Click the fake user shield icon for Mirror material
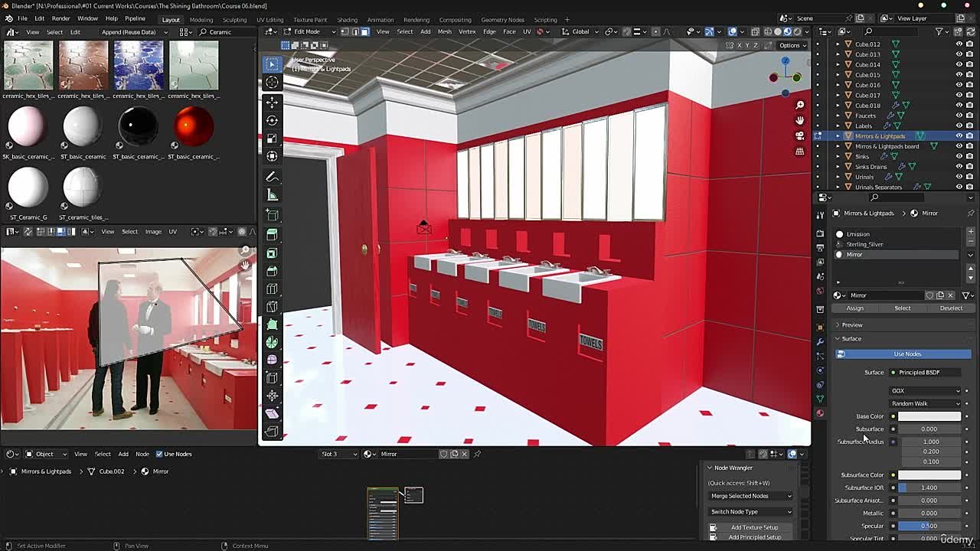This screenshot has height=551, width=980. point(929,295)
